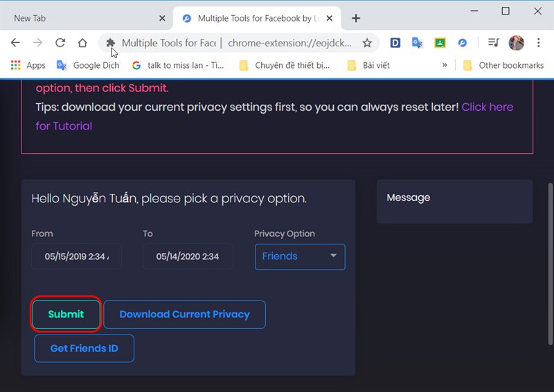Open the media control playlist icon
The width and height of the screenshot is (554, 392).
coord(493,43)
